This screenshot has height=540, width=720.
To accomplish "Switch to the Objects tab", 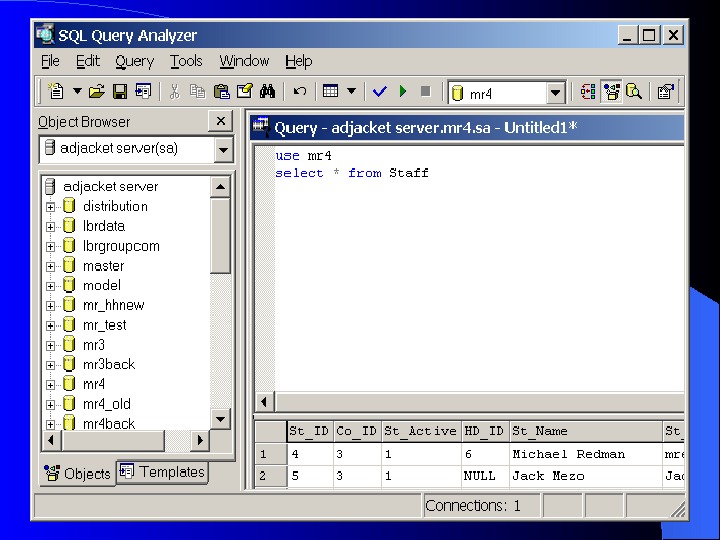I will (x=77, y=473).
